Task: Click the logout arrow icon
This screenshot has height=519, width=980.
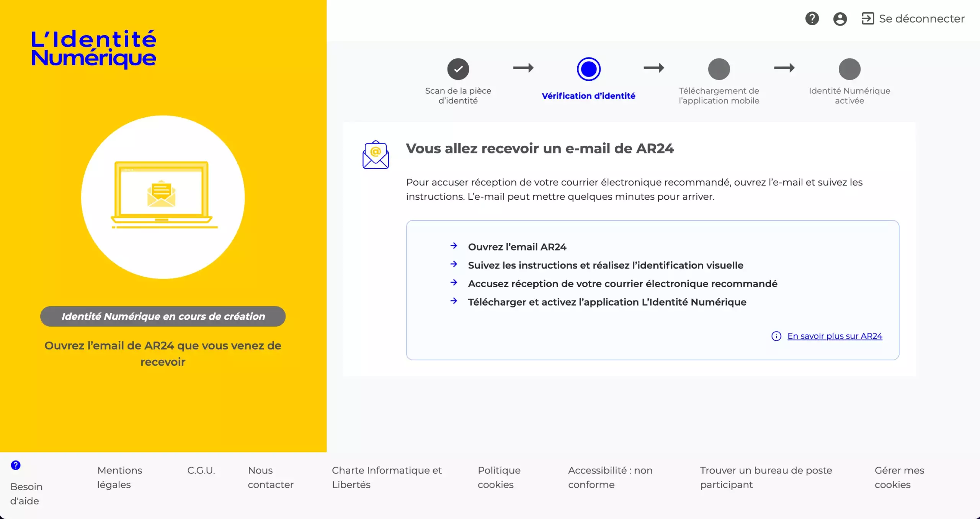Action: tap(868, 18)
